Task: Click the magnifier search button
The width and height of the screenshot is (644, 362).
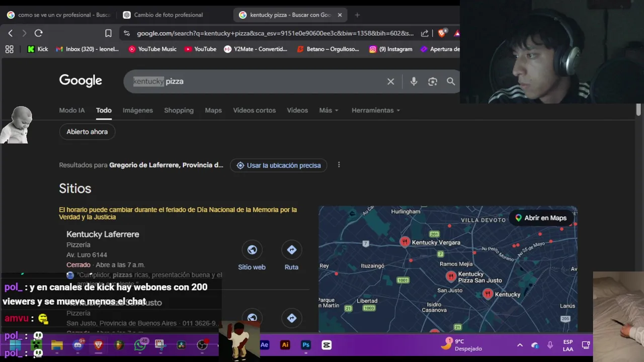Action: point(451,81)
